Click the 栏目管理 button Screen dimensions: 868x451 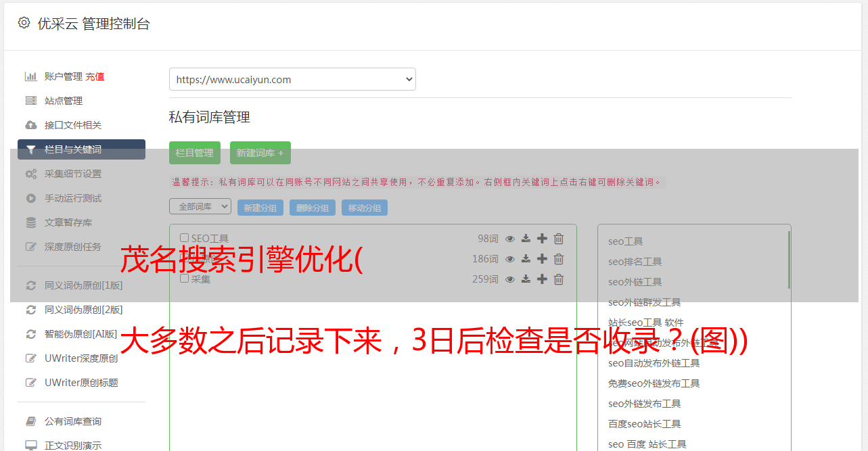click(x=195, y=153)
